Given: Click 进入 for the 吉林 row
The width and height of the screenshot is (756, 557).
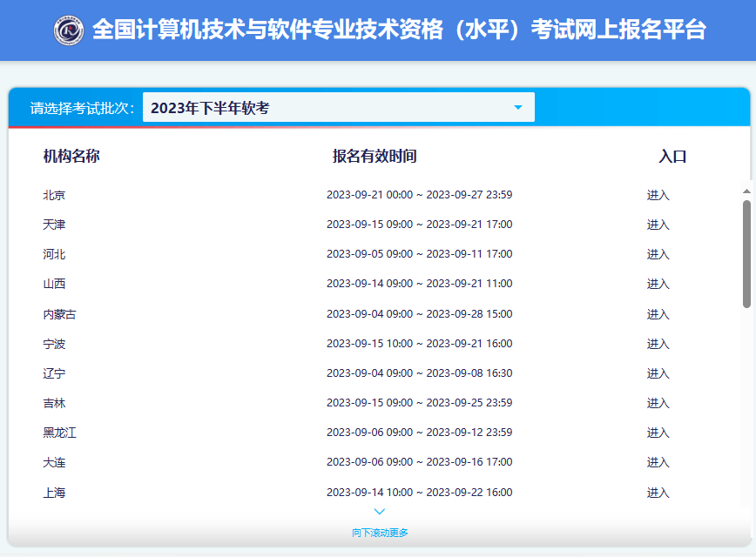Looking at the screenshot, I should [x=657, y=403].
